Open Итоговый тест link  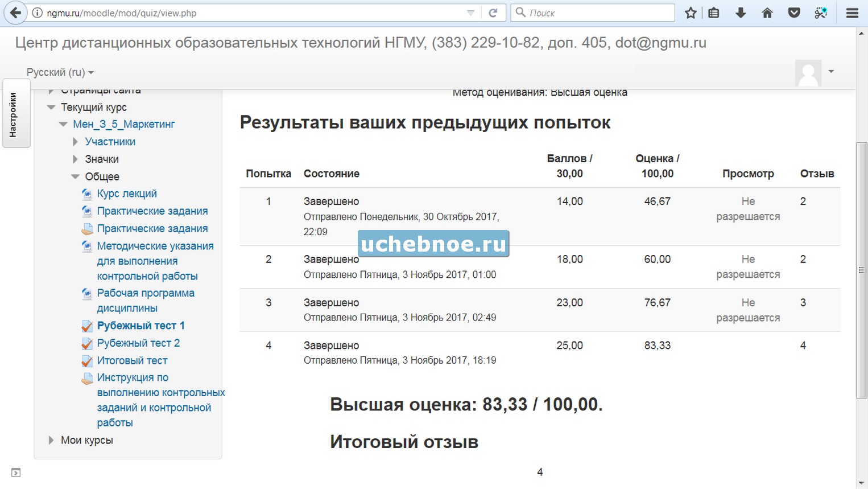132,360
